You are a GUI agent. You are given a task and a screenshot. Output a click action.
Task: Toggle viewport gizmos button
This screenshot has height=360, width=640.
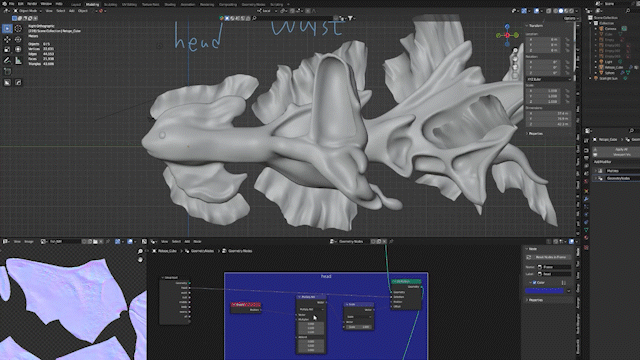pos(524,11)
